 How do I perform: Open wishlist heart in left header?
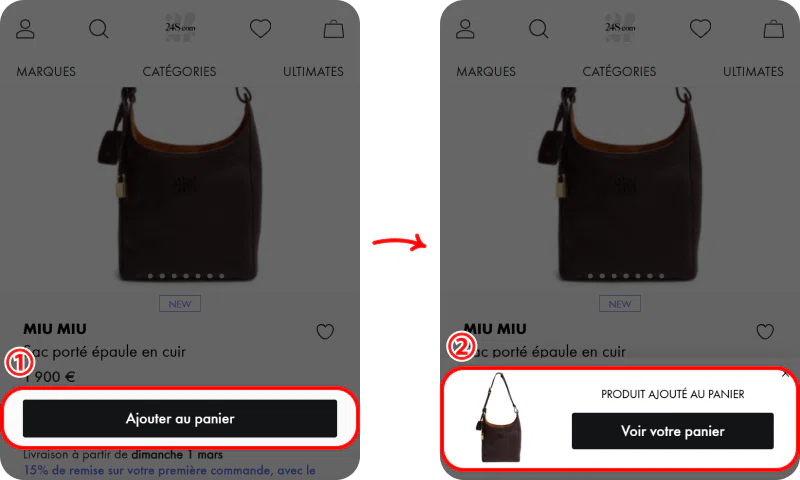[x=260, y=29]
